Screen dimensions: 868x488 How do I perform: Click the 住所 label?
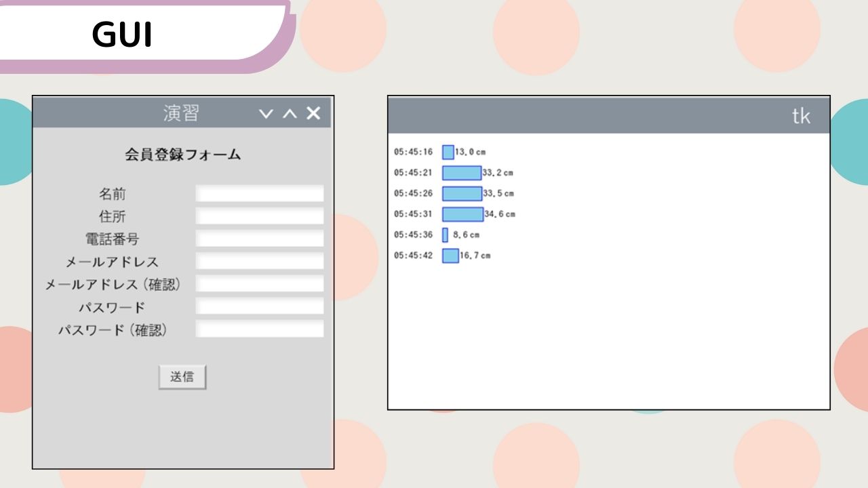113,217
